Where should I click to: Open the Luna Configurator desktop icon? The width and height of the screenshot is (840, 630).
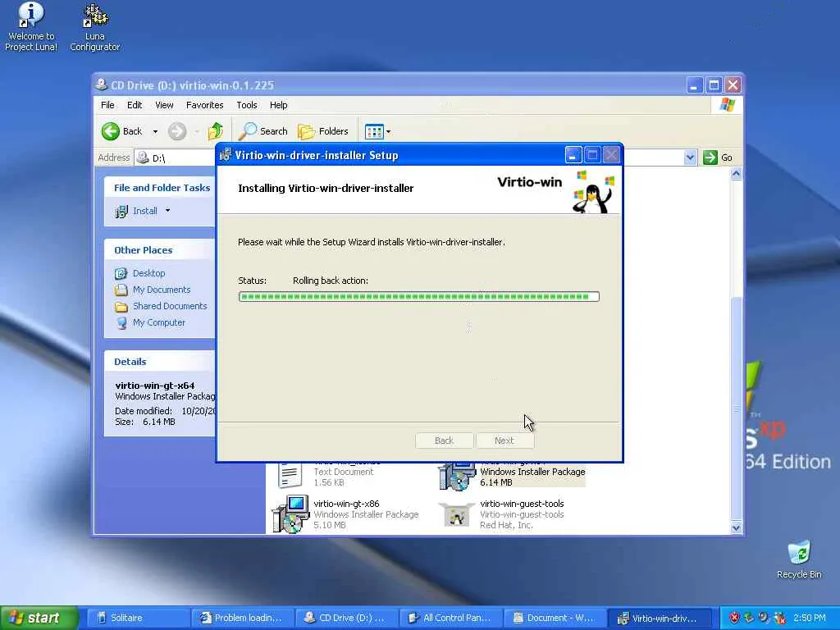pos(95,27)
